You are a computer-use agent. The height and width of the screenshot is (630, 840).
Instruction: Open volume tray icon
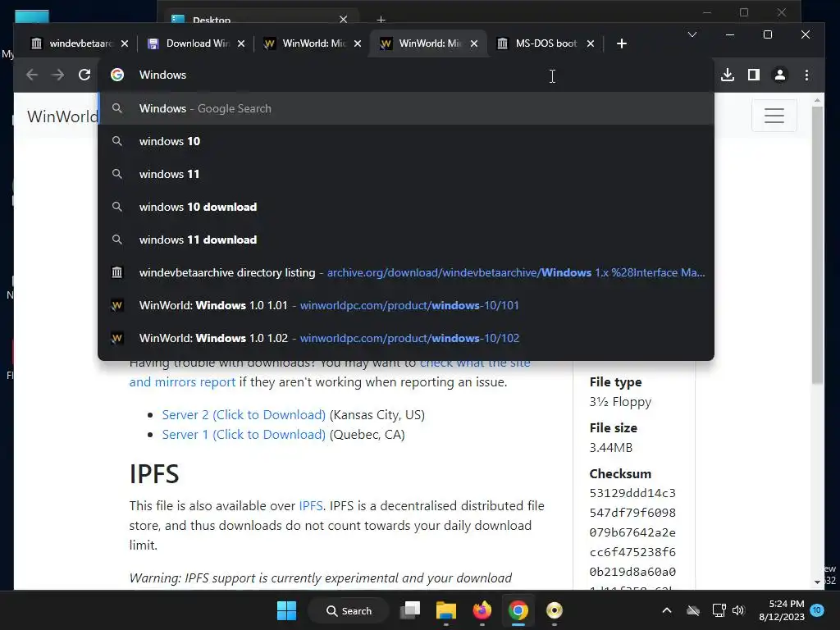738,610
